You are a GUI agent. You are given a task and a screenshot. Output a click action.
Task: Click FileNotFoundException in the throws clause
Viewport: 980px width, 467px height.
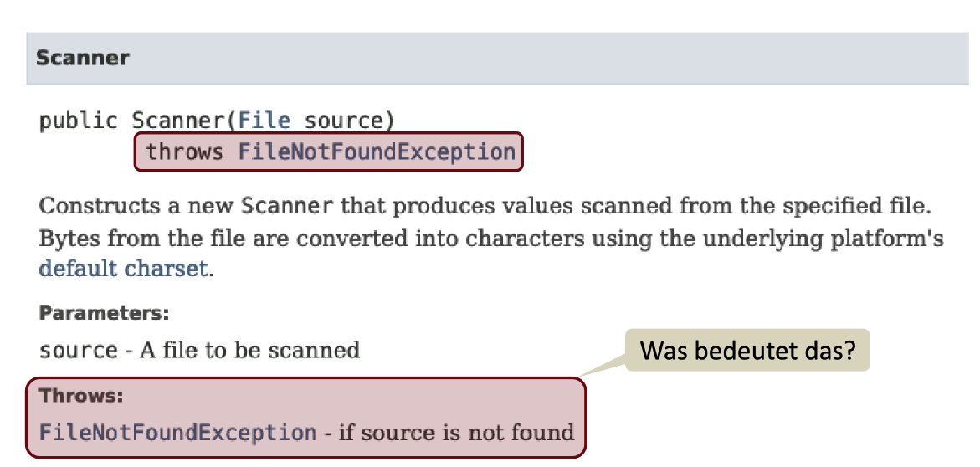(x=377, y=152)
